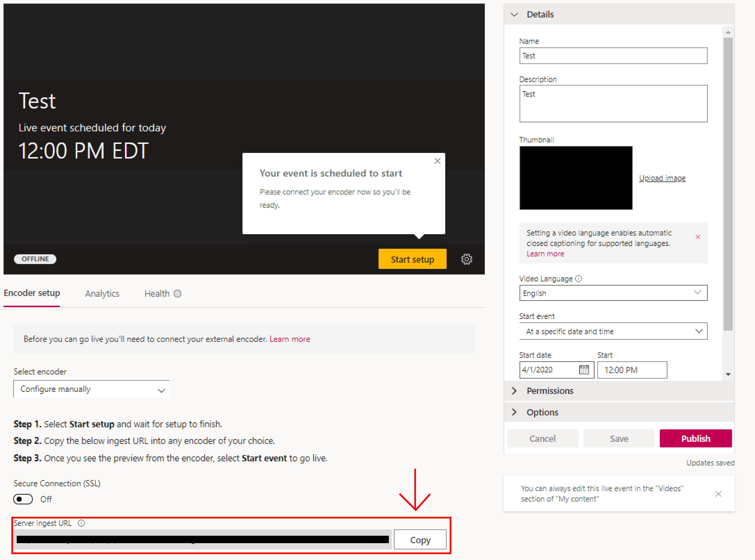Click the Start time field 12:00 PM

tap(632, 370)
